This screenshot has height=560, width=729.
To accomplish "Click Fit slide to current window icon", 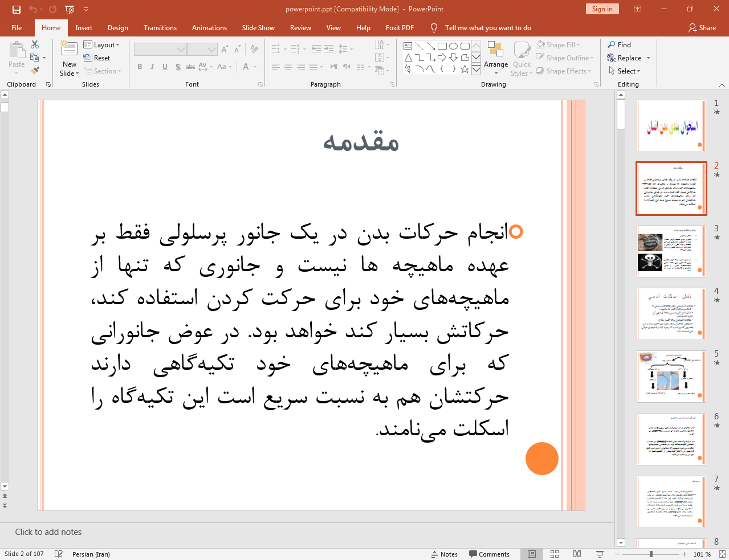I will coord(722,554).
